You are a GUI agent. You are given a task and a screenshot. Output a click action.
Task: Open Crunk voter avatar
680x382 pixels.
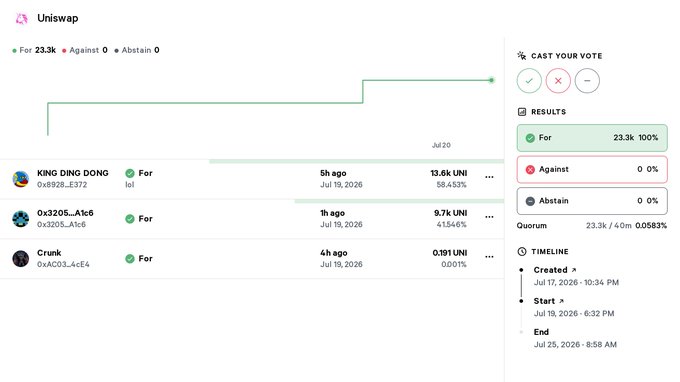pyautogui.click(x=20, y=258)
